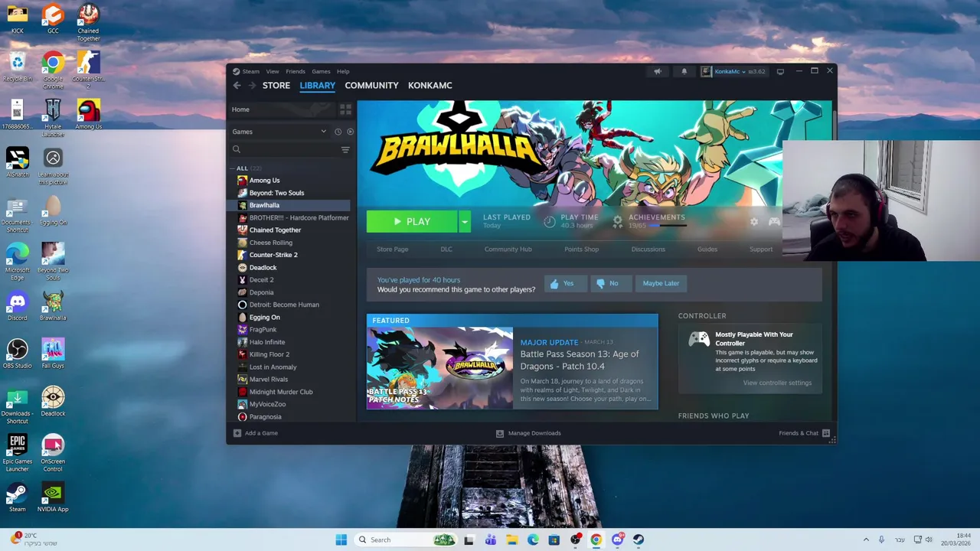This screenshot has height=551, width=980.
Task: Open advanced library filters icon
Action: tap(345, 150)
